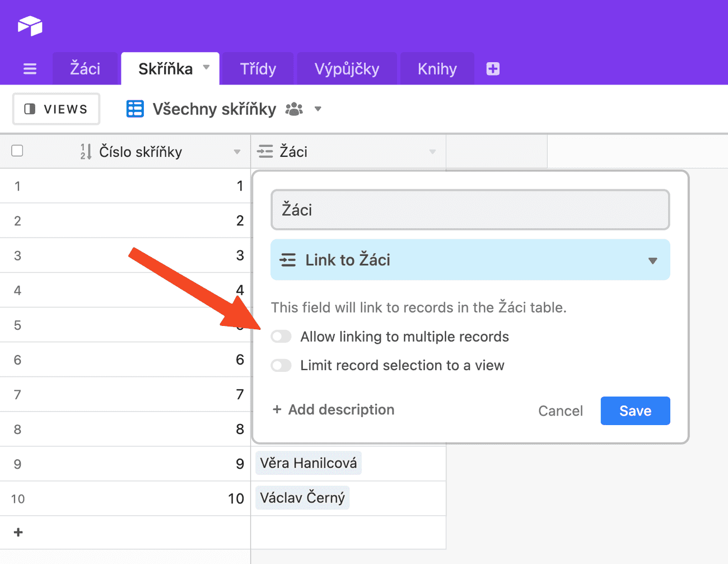Click the link field type icon in the dialog
This screenshot has height=564, width=728.
pos(288,259)
